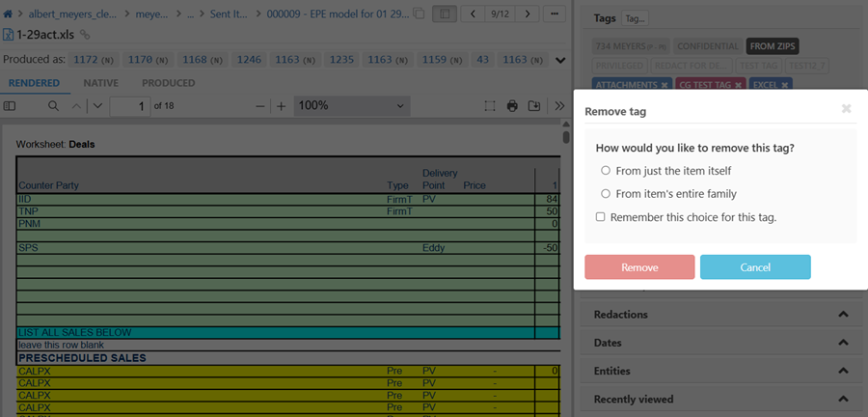Toggle the TEST TAG tag
Screen dimensions: 868x417
click(760, 66)
